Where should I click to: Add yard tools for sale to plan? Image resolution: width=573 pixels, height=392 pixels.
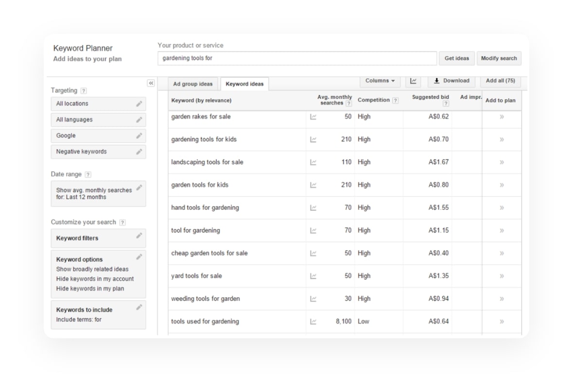point(502,276)
